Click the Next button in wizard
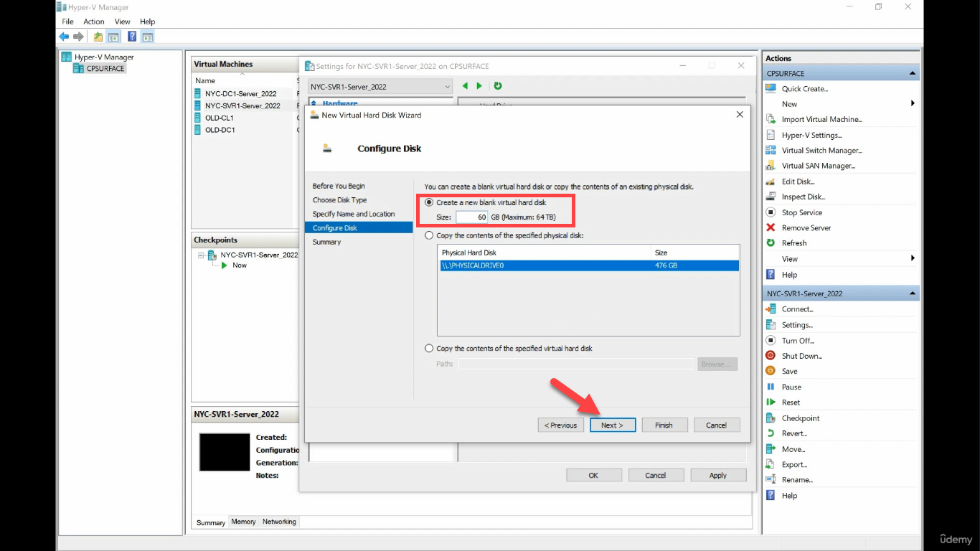 pyautogui.click(x=613, y=425)
